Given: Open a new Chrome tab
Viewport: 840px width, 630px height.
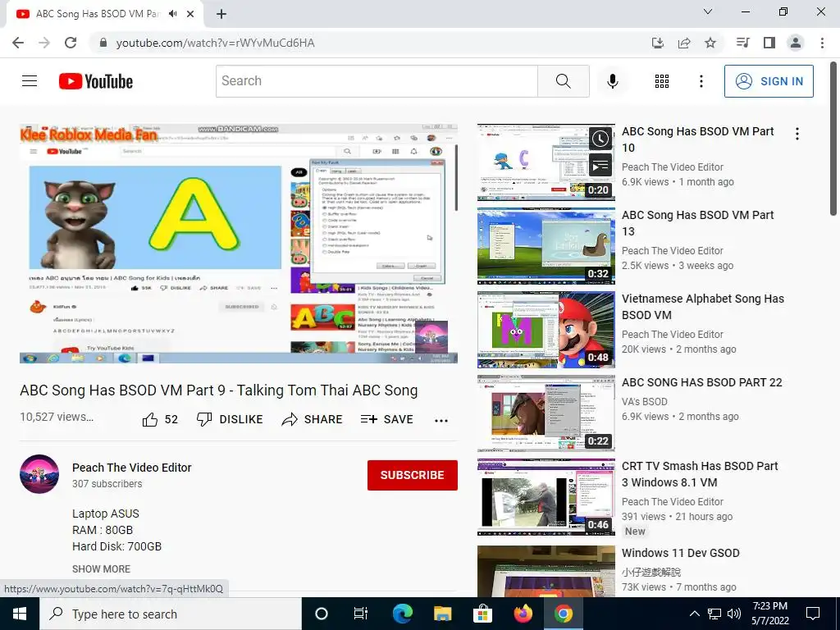Looking at the screenshot, I should (221, 14).
